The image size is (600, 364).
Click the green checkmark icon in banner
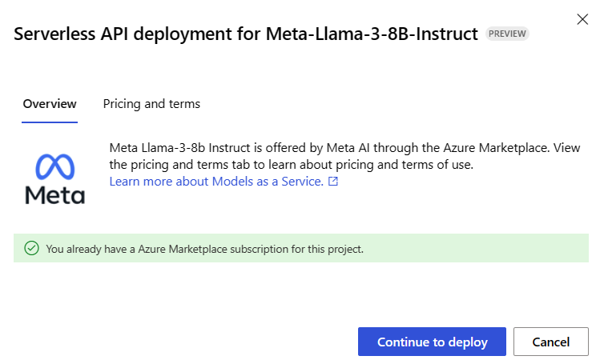[31, 248]
